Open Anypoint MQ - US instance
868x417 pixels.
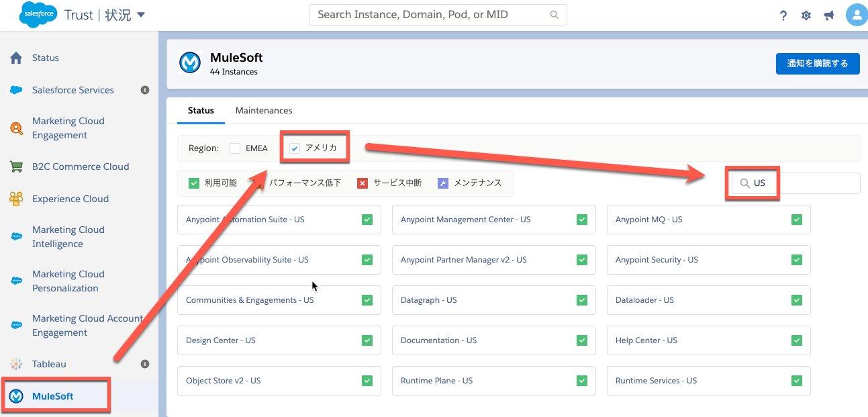tap(709, 220)
